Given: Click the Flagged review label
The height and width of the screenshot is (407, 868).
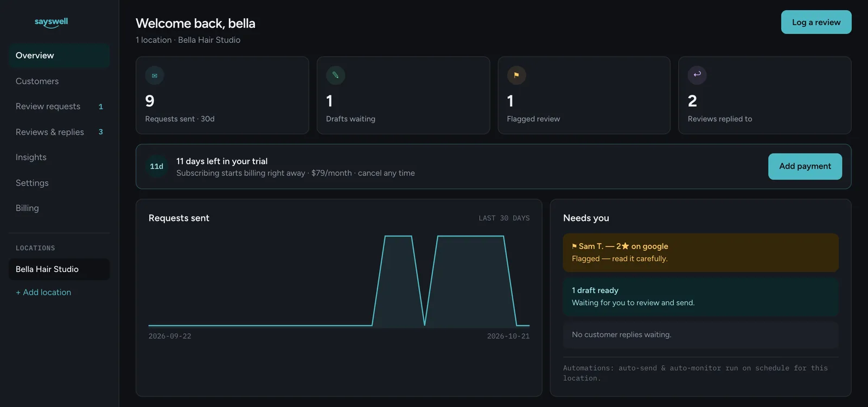Looking at the screenshot, I should (x=533, y=119).
